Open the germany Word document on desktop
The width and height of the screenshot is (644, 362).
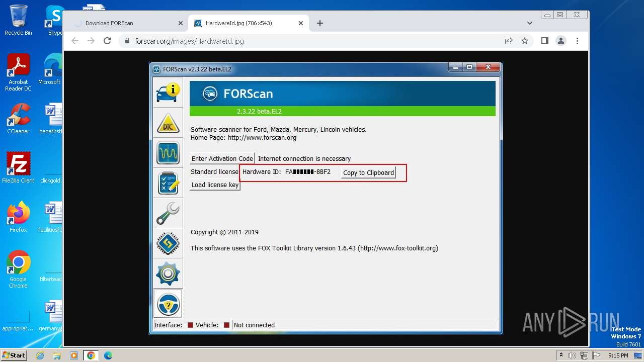(x=51, y=315)
